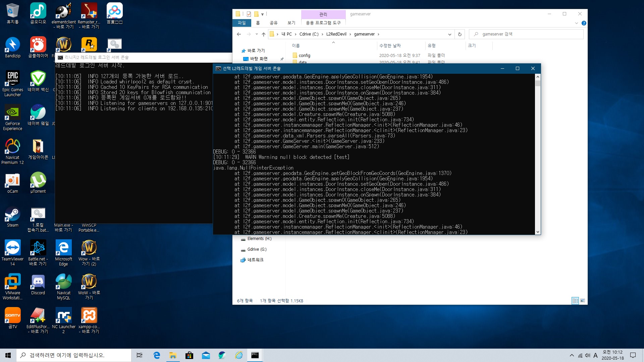The image size is (644, 362).
Task: Open the 파일 tab in Explorer
Action: (x=241, y=23)
